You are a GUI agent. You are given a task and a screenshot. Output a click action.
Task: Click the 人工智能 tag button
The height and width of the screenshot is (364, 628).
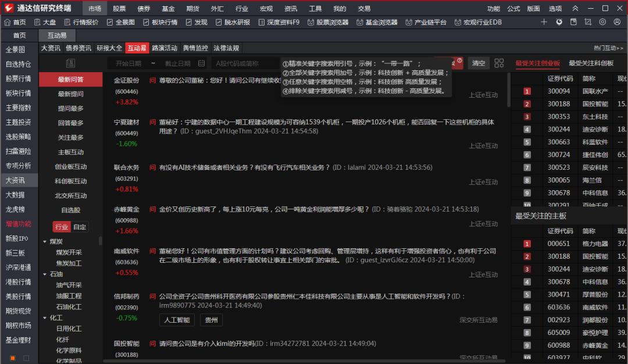click(x=177, y=320)
